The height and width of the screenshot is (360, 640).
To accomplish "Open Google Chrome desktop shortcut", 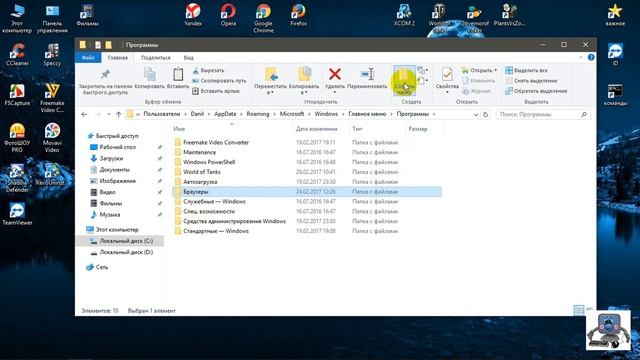I will click(x=263, y=18).
